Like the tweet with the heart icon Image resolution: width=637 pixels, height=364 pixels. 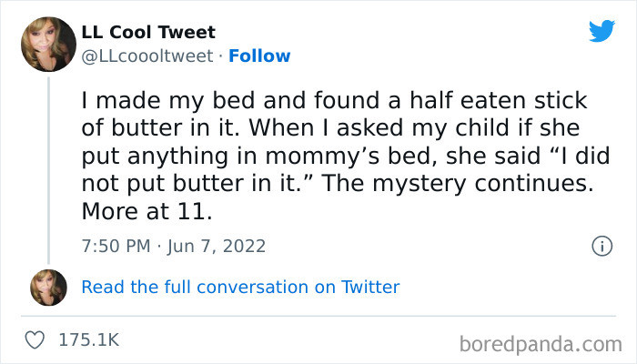(35, 340)
